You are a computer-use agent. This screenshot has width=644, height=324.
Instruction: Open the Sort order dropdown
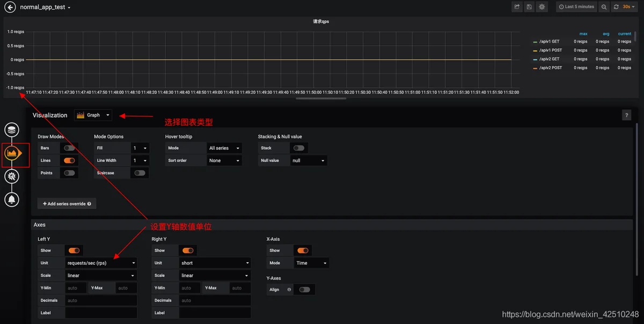[x=224, y=160]
